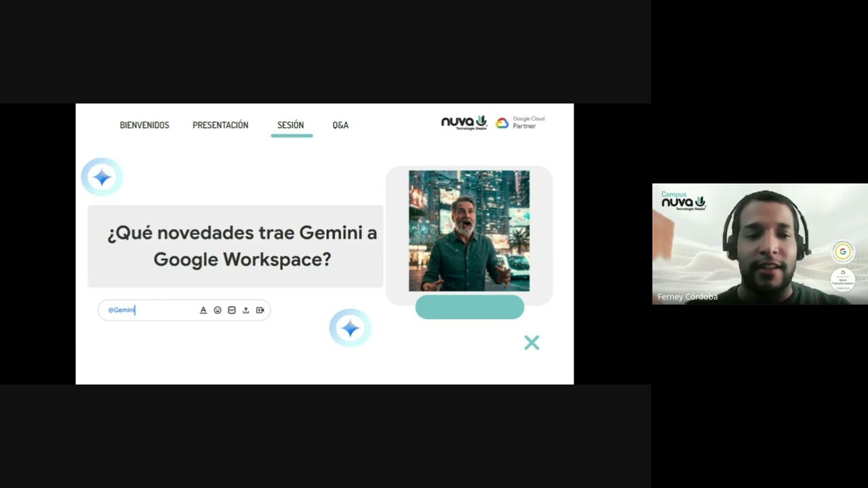Open the BIENVENIDOS tab
The height and width of the screenshot is (488, 868).
point(144,125)
